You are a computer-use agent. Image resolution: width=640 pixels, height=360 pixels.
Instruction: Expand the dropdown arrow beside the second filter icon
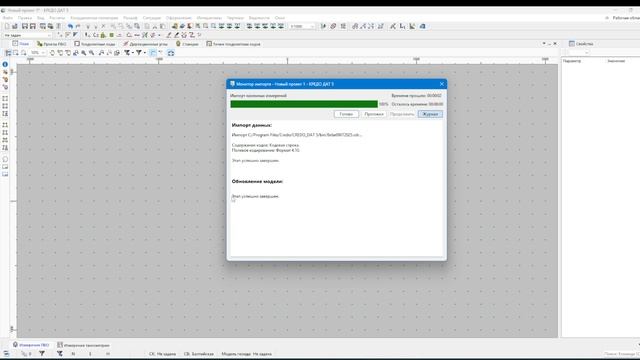point(144,53)
